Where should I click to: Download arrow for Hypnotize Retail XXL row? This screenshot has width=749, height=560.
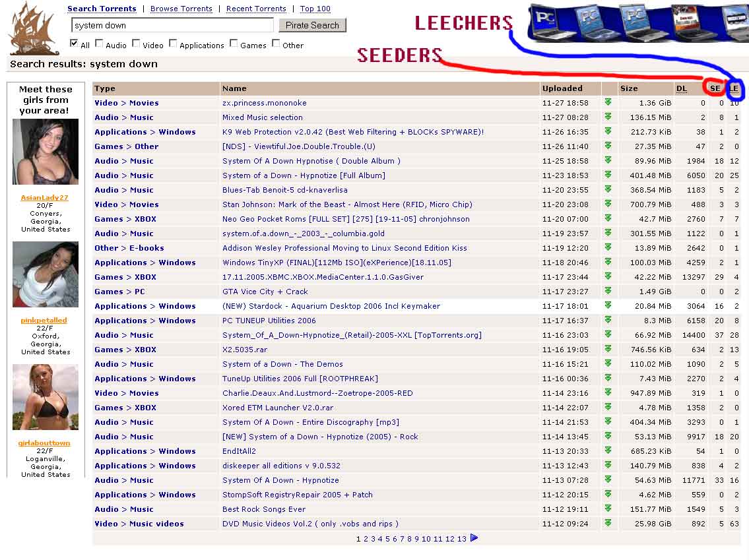pos(608,334)
